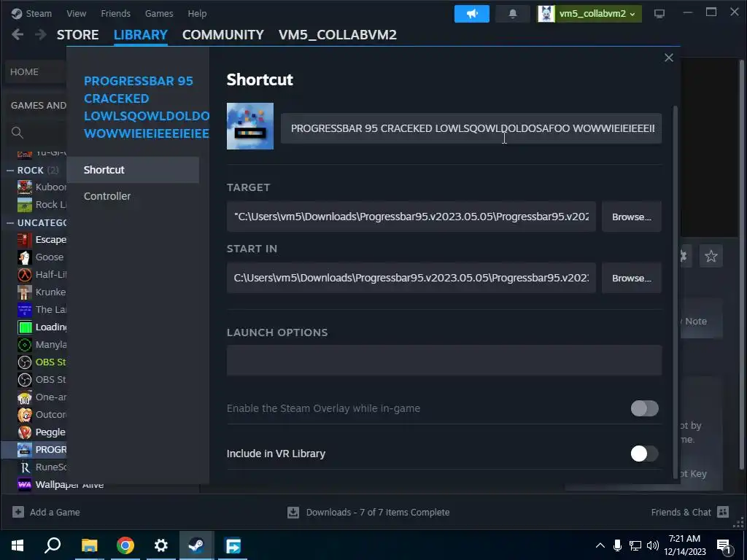Collapse the ROCK category
This screenshot has height=560, width=747.
[10, 170]
